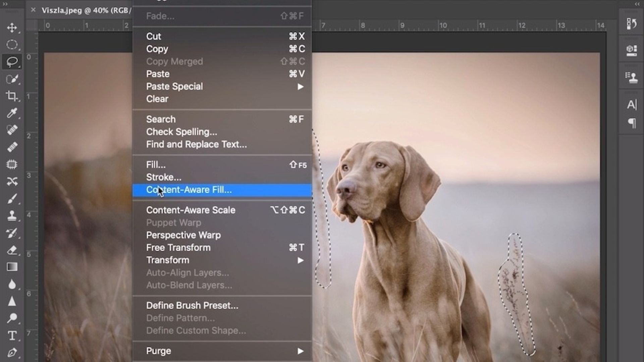The width and height of the screenshot is (644, 362).
Task: Click the Fill... menu entry
Action: [x=156, y=165]
